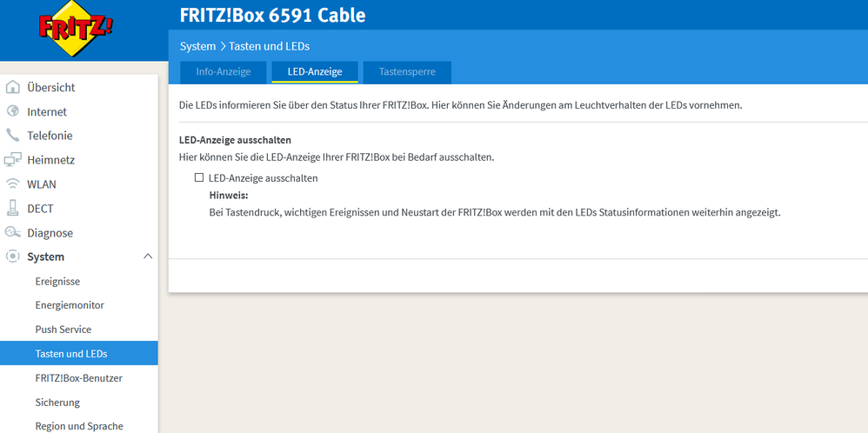The height and width of the screenshot is (433, 868).
Task: Switch to the Info-Anzeige tab
Action: [224, 71]
